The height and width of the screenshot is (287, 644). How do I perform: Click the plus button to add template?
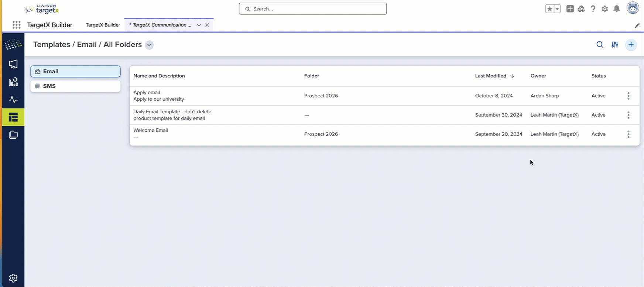click(x=631, y=45)
